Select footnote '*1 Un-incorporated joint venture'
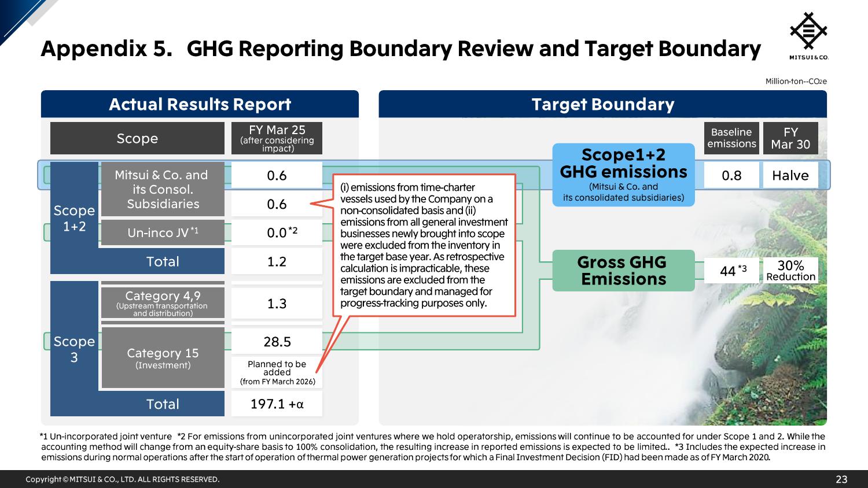Screen dimensions: 868x488 106,437
